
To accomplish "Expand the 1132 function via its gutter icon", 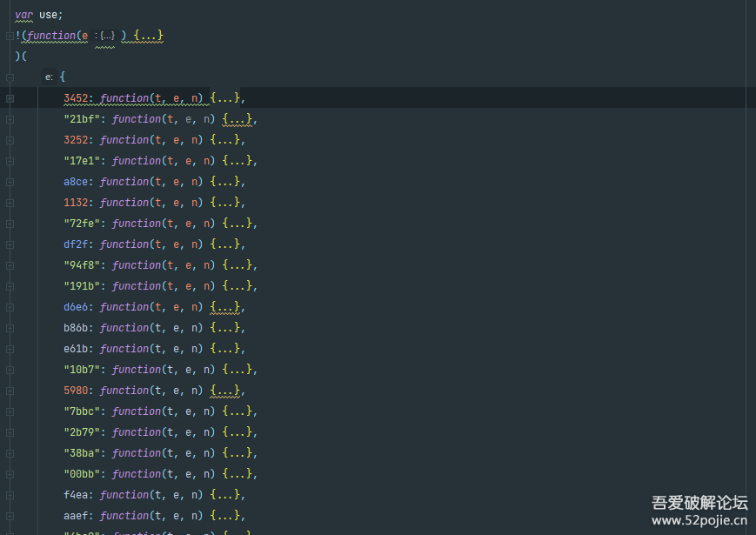I will [10, 203].
